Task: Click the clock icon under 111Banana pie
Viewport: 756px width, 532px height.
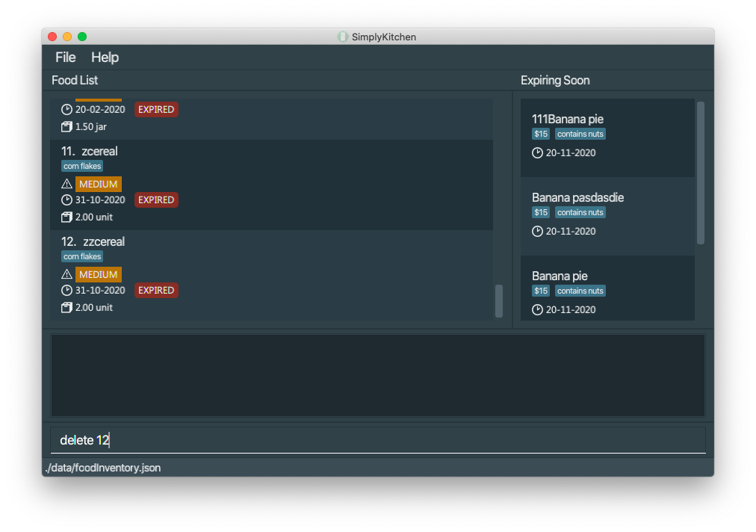Action: tap(537, 153)
